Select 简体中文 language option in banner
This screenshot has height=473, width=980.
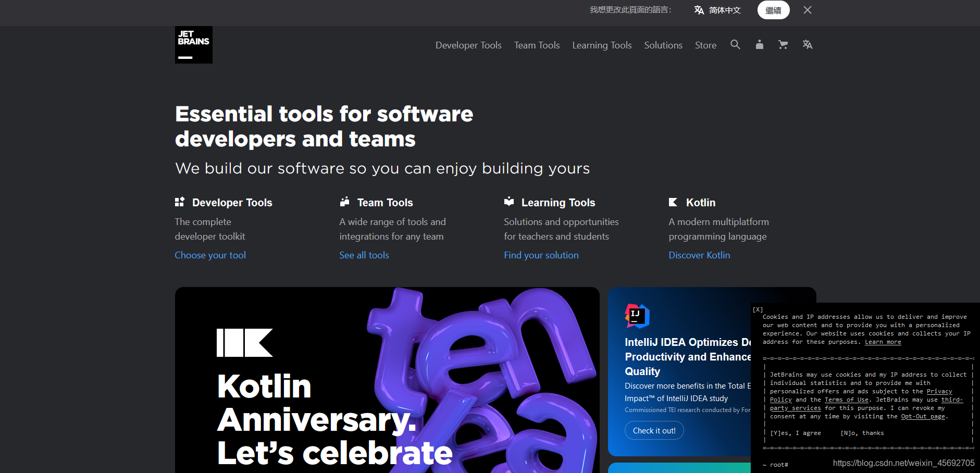coord(725,10)
